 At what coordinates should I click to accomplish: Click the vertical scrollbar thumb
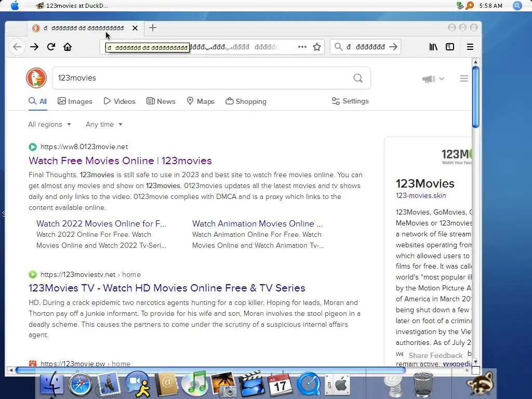tap(476, 97)
